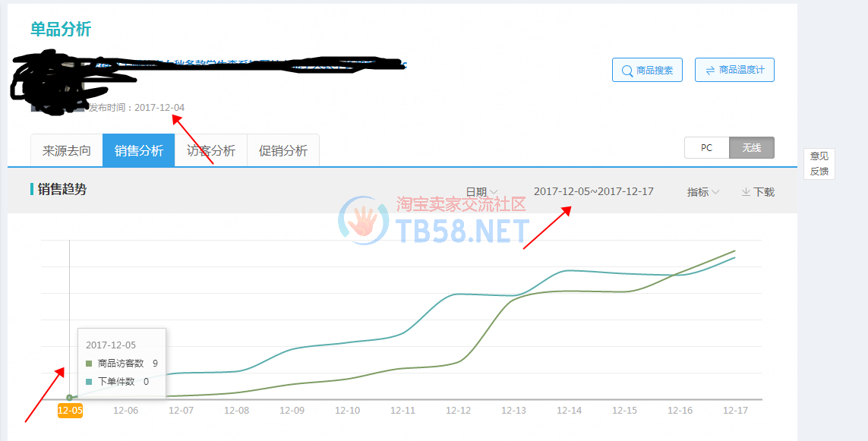Screen dimensions: 868x441
Task: Click the 意见反馈 feedback button
Action: pos(819,164)
